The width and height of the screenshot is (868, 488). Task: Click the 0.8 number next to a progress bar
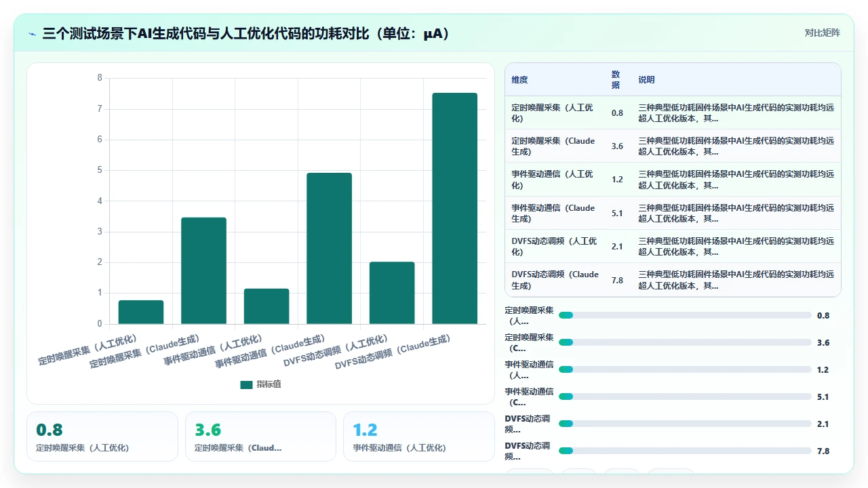823,315
